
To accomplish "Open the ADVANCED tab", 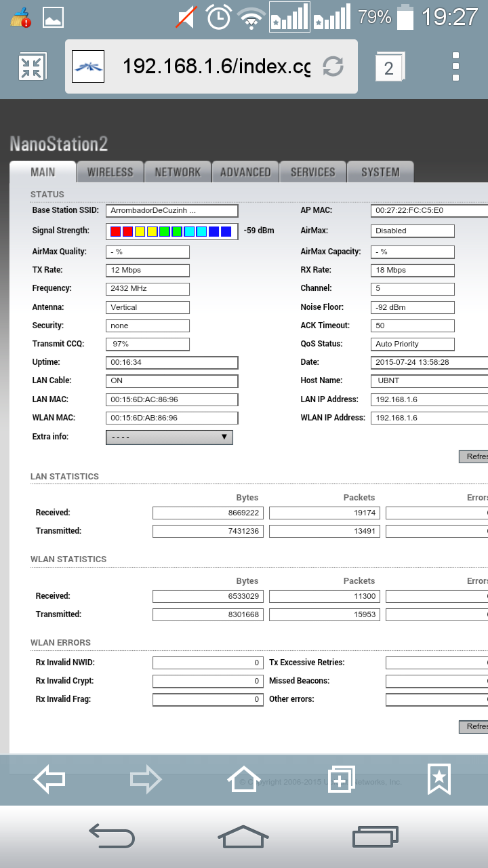I will coord(245,172).
